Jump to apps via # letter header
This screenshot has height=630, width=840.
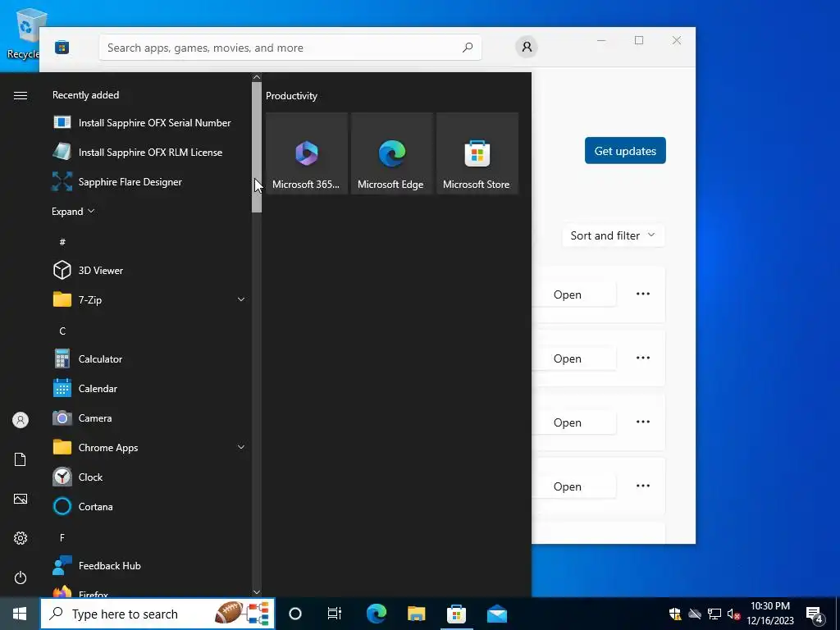point(62,242)
